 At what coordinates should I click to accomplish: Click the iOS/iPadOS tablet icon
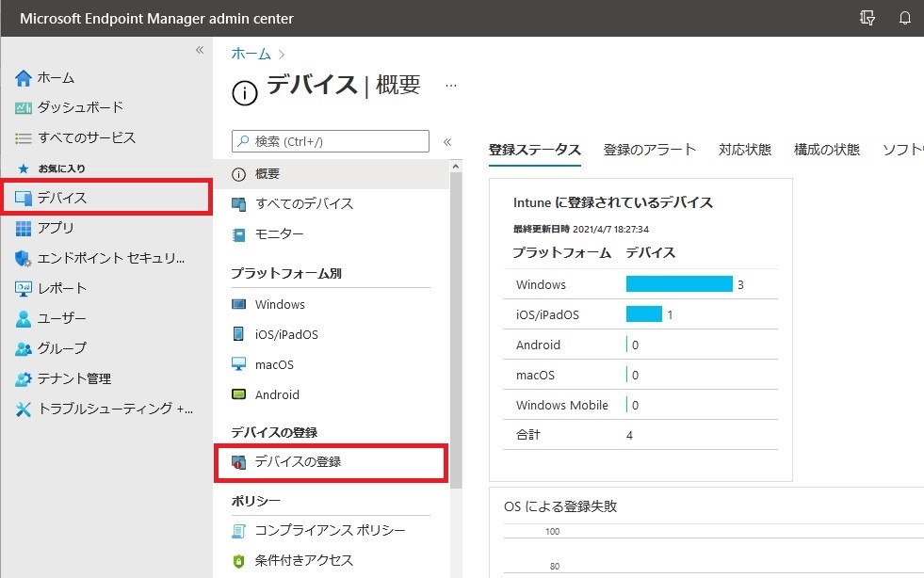click(238, 334)
